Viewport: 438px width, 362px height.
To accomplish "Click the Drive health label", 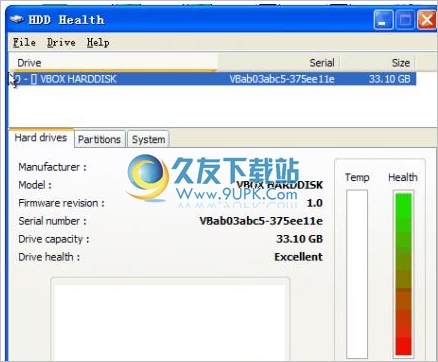I will 49,257.
